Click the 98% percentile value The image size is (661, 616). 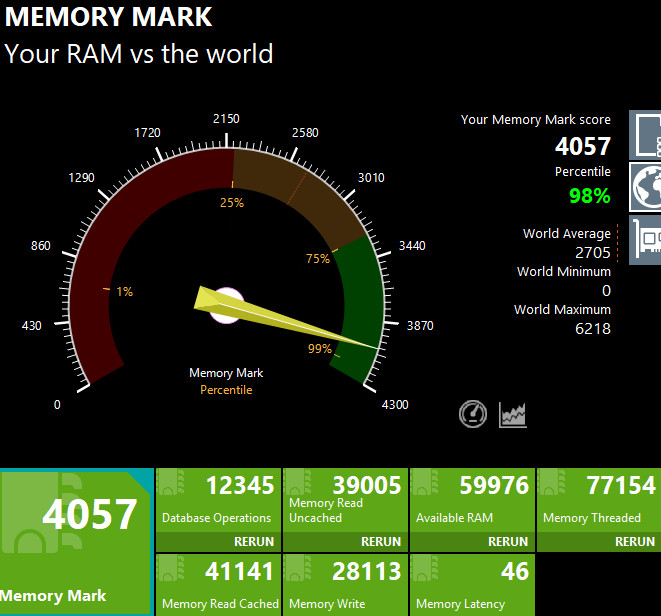[589, 196]
